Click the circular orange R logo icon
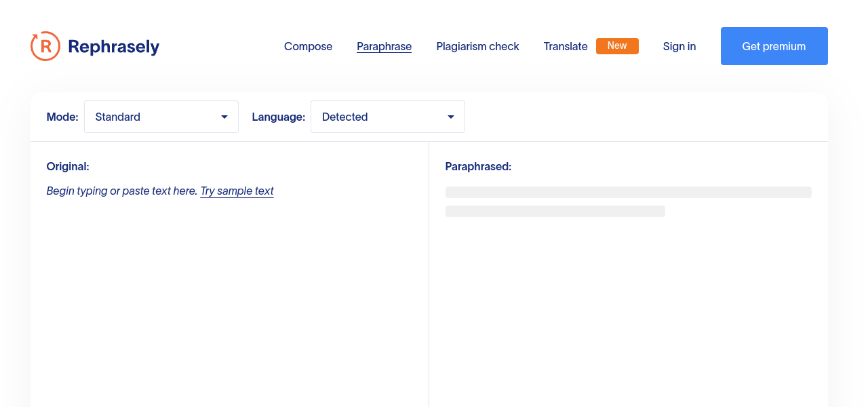 coord(45,46)
